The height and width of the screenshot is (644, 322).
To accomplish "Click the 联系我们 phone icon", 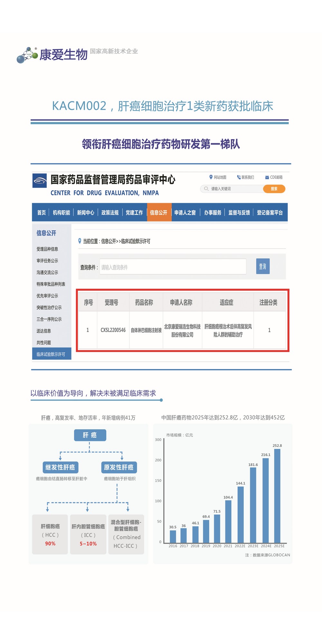I will 239,177.
